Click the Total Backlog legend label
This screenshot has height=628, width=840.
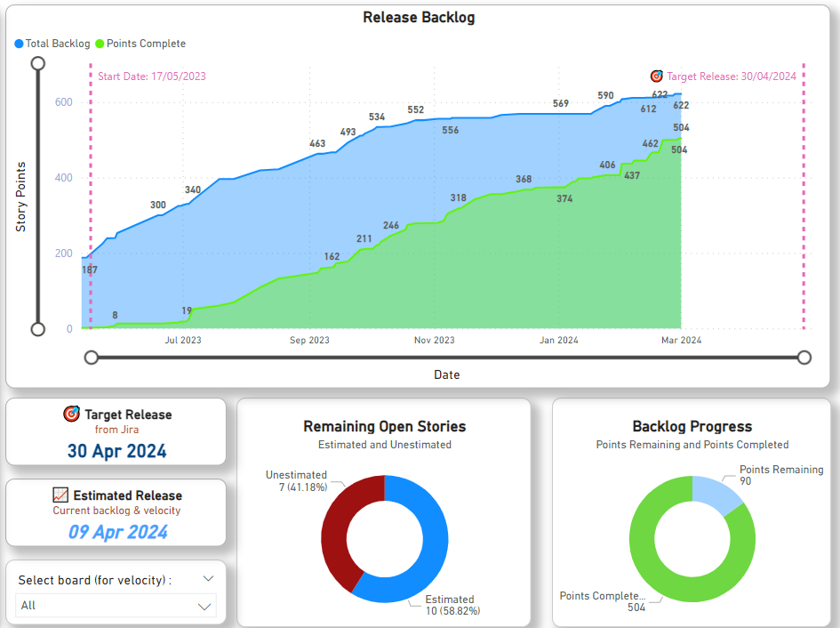[58, 44]
